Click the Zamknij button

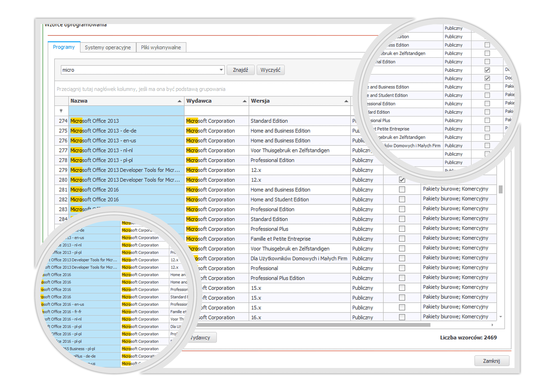point(491,361)
